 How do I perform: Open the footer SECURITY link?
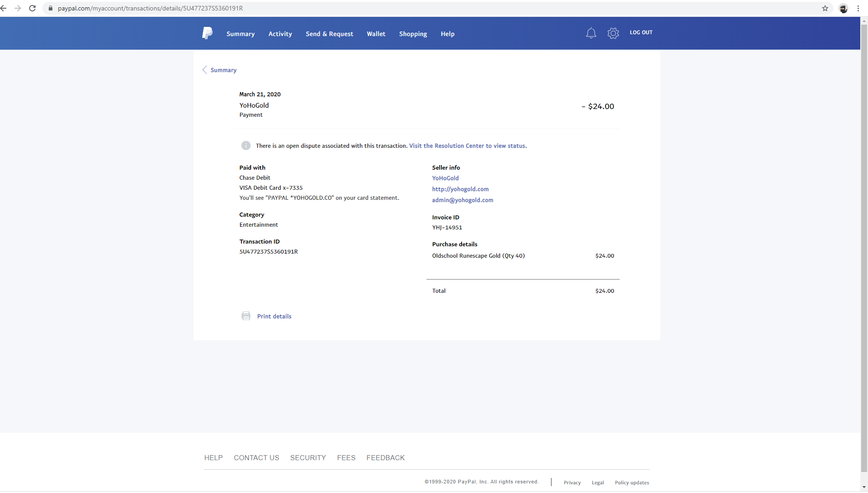308,457
